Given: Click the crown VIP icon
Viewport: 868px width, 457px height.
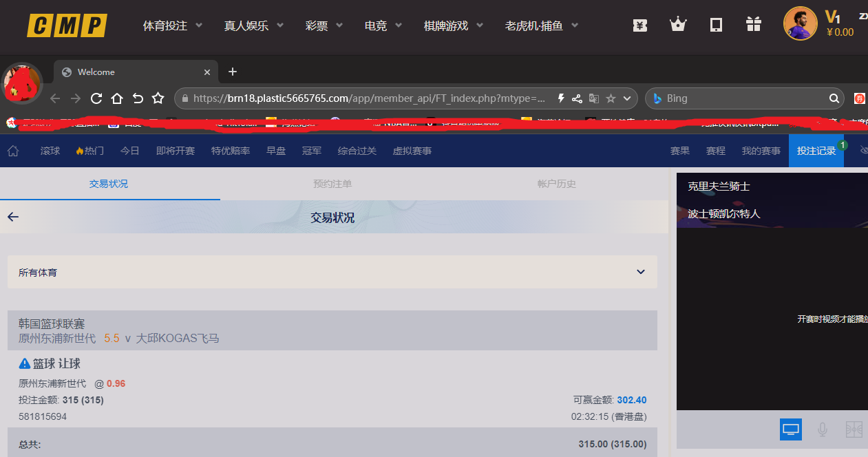Looking at the screenshot, I should pyautogui.click(x=678, y=23).
